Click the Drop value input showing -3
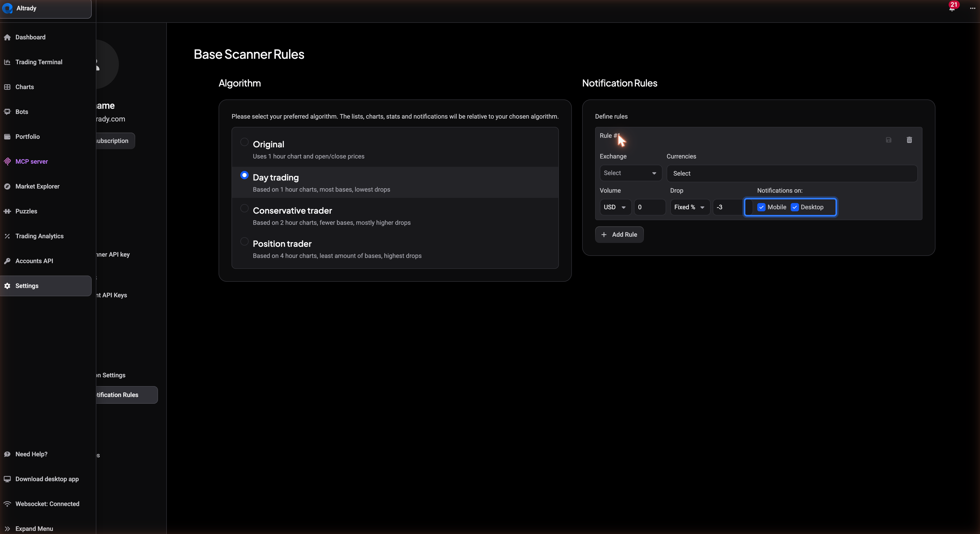The image size is (980, 534). click(728, 207)
